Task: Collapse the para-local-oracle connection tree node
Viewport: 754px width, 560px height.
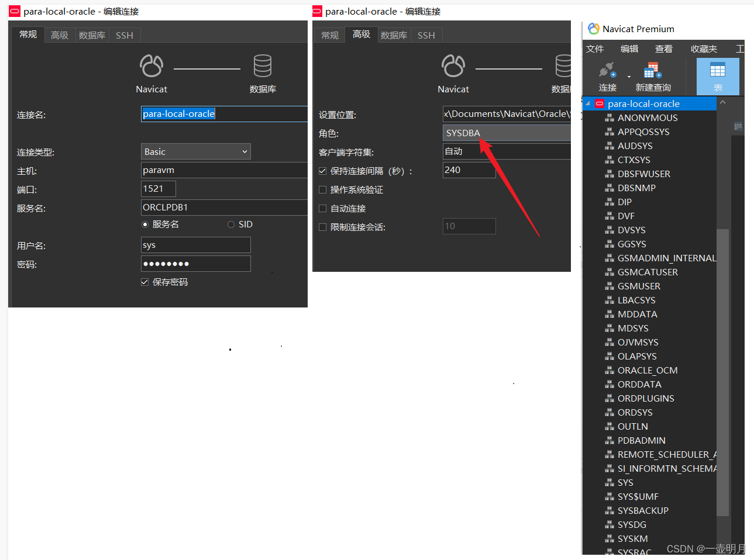Action: coord(588,103)
